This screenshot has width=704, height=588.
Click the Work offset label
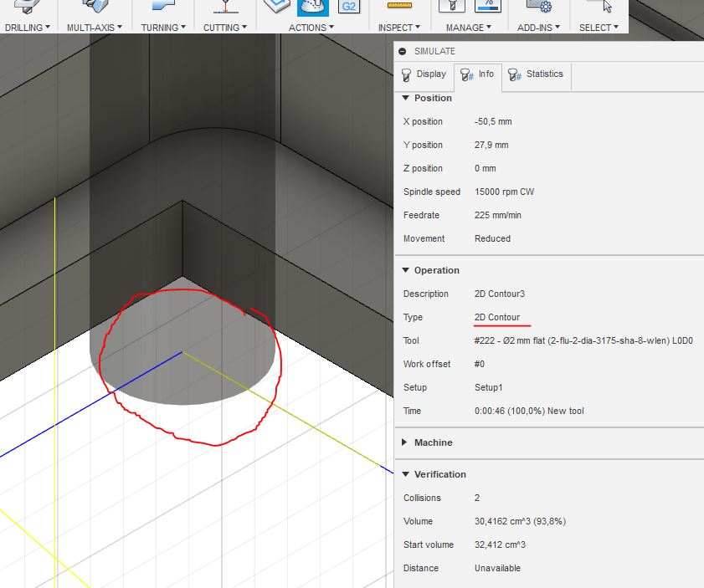point(427,364)
